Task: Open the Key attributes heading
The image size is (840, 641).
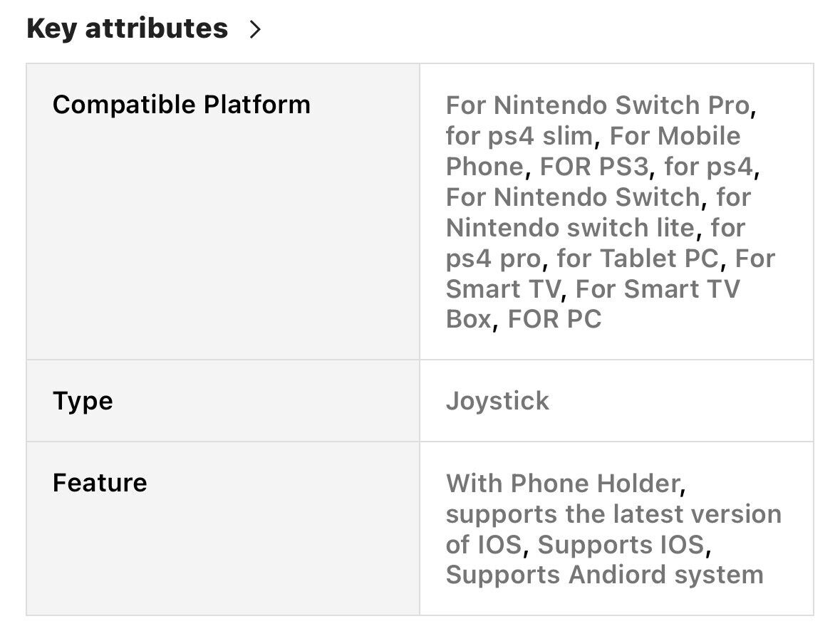Action: coord(127,28)
